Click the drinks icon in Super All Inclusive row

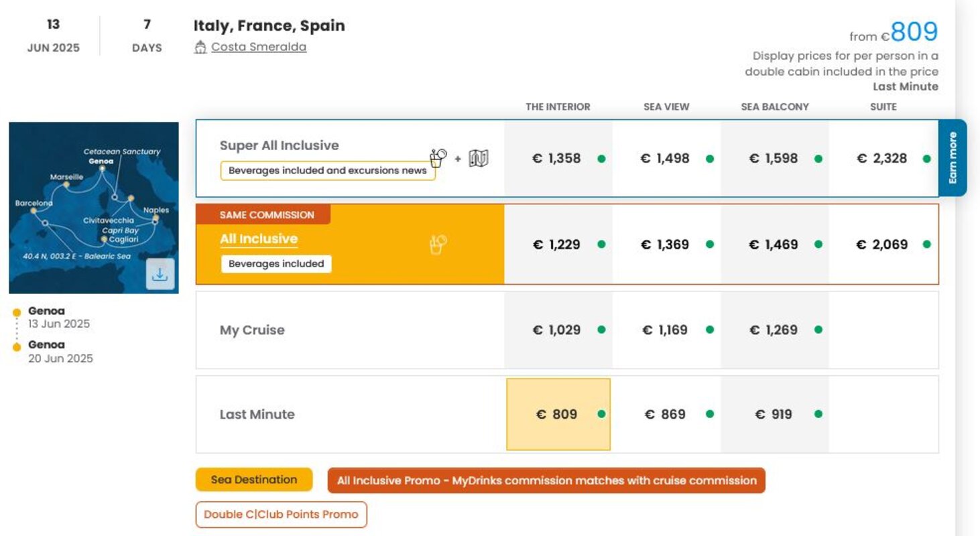(x=438, y=158)
